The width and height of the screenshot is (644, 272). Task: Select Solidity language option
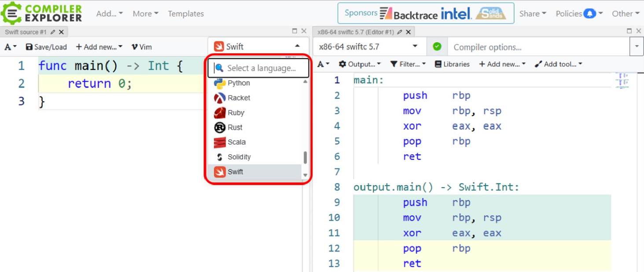(239, 157)
